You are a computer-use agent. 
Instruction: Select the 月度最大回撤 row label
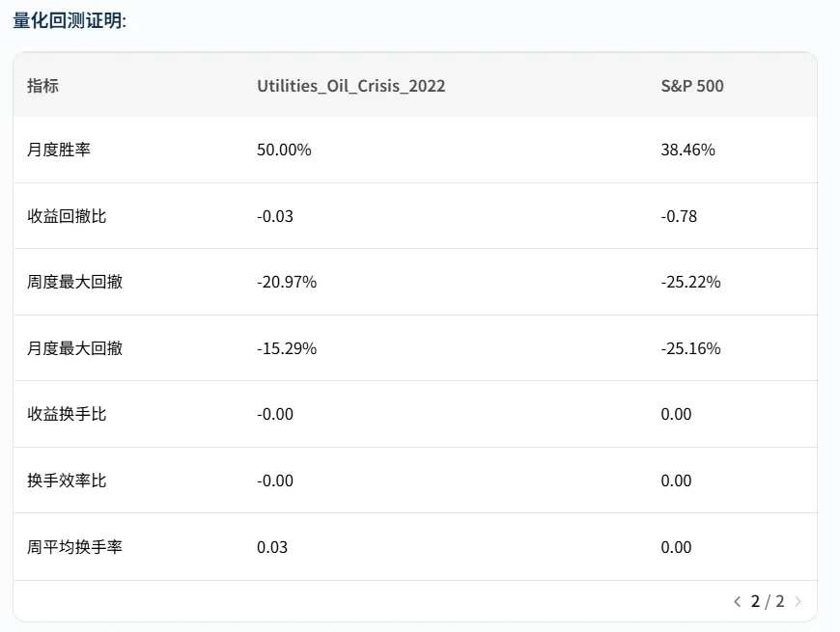[74, 348]
